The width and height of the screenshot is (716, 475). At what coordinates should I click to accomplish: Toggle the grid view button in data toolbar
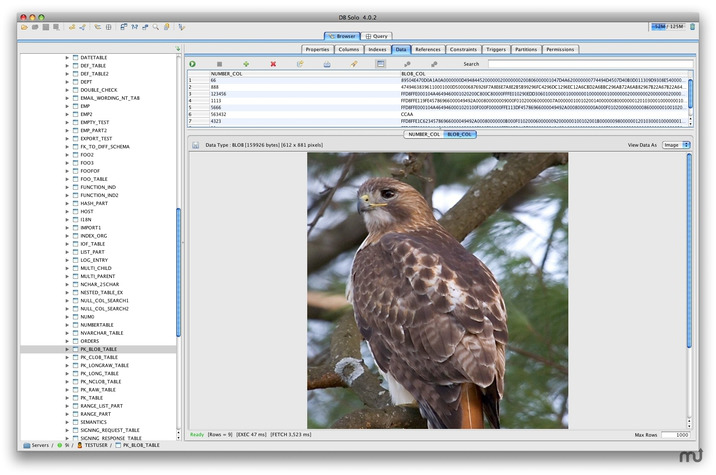point(381,63)
